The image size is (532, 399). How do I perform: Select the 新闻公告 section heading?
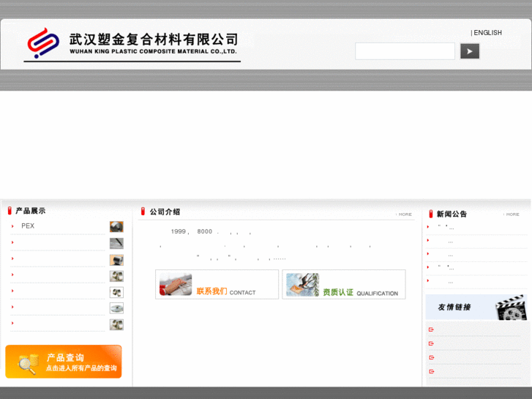[452, 214]
